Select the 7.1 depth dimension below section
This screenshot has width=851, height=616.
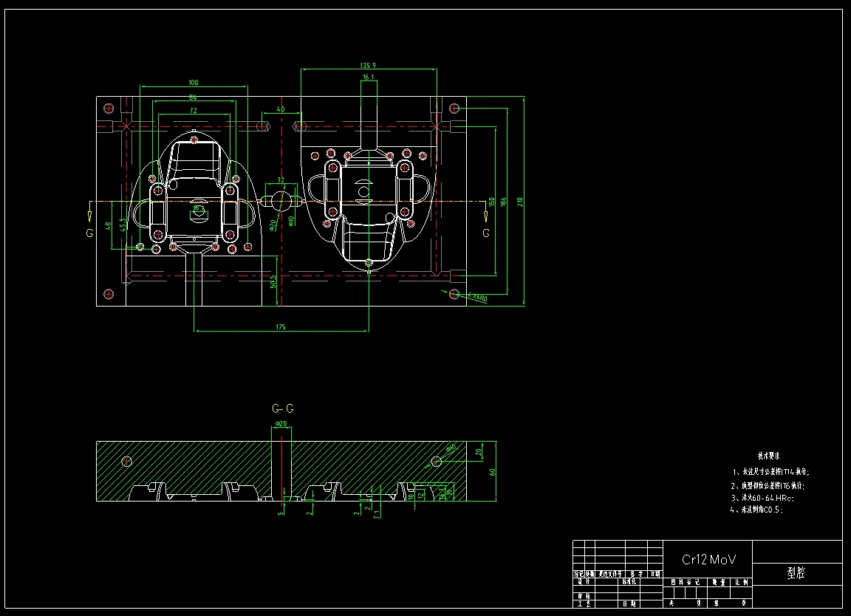click(x=377, y=513)
